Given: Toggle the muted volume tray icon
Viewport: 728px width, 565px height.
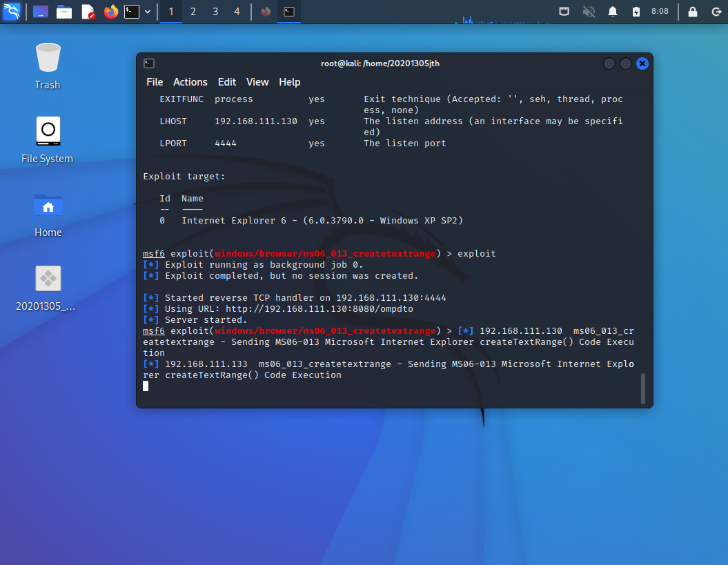Looking at the screenshot, I should click(589, 12).
